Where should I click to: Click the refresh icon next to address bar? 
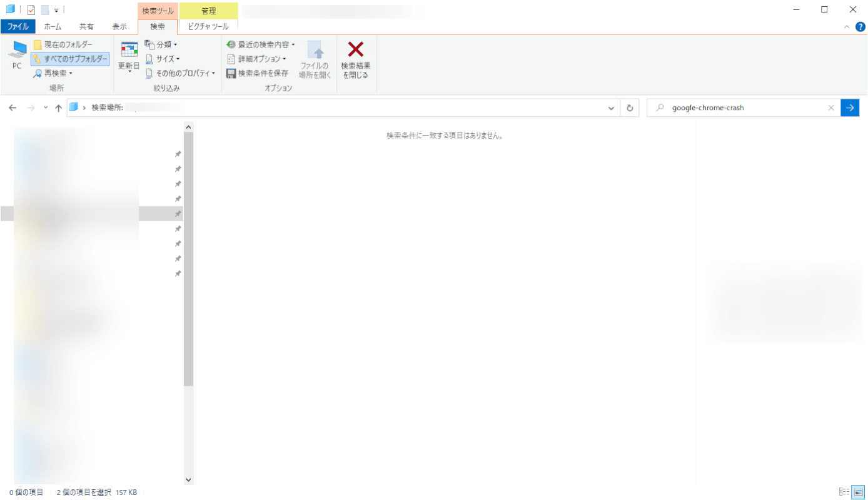tap(630, 107)
